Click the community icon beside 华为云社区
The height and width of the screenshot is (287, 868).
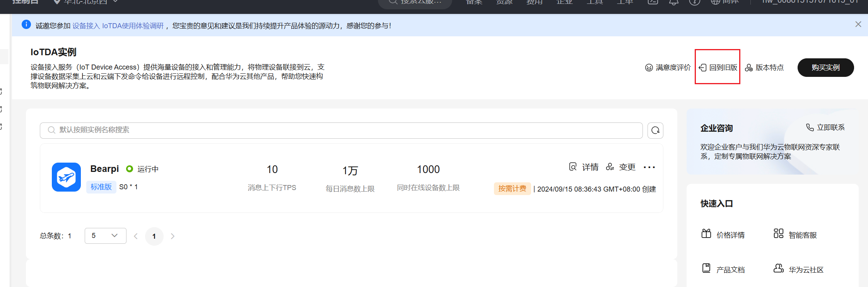[x=778, y=268]
